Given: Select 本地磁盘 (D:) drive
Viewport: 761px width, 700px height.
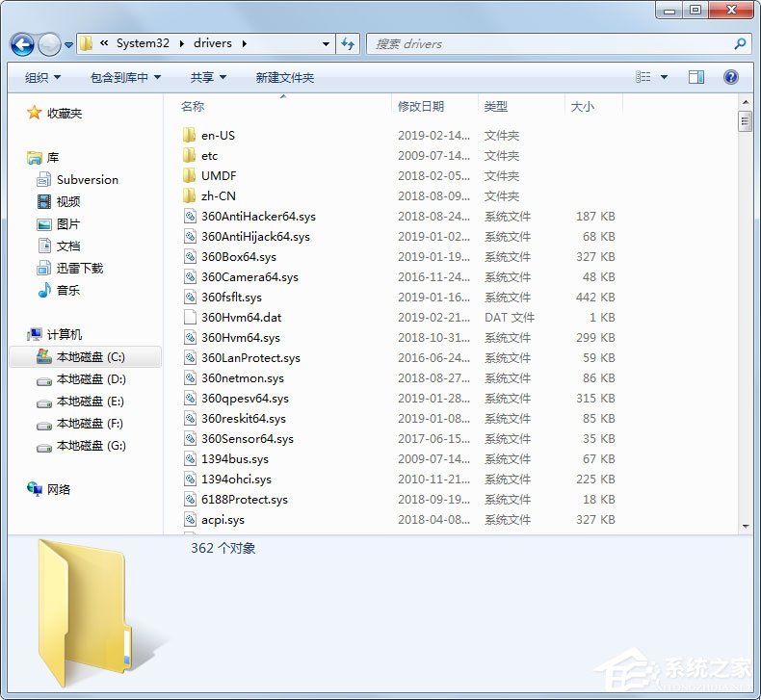Looking at the screenshot, I should (x=91, y=378).
